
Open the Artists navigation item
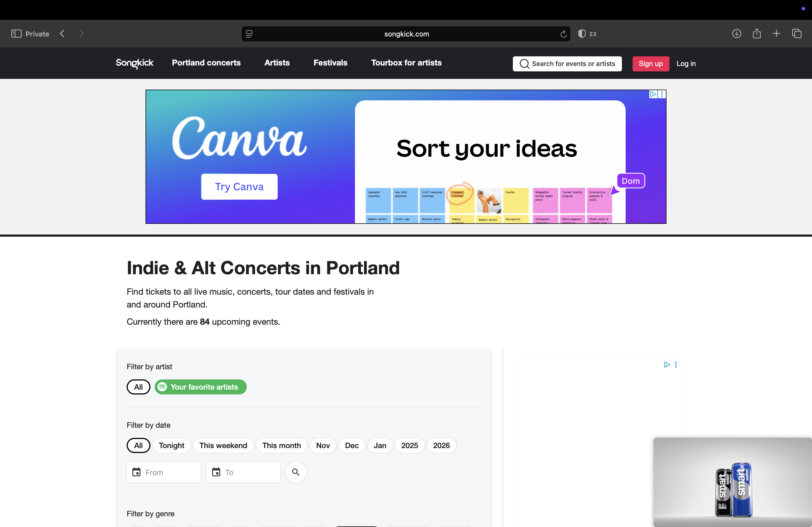(277, 63)
